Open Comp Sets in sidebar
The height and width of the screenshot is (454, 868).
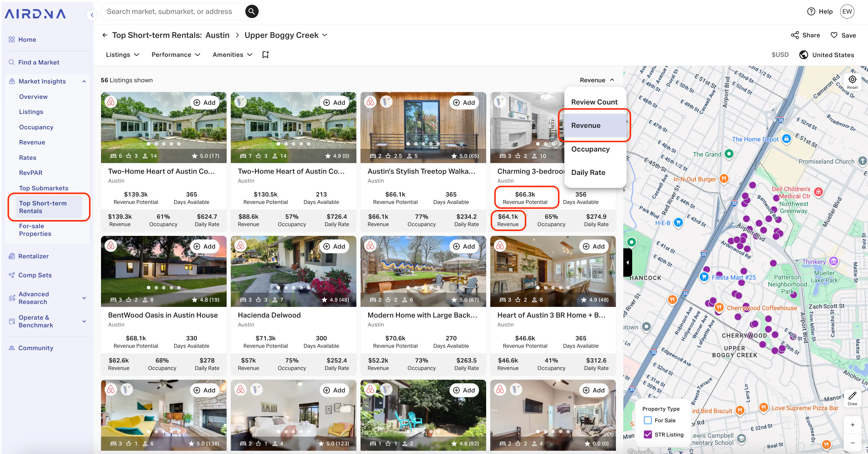pyautogui.click(x=35, y=275)
